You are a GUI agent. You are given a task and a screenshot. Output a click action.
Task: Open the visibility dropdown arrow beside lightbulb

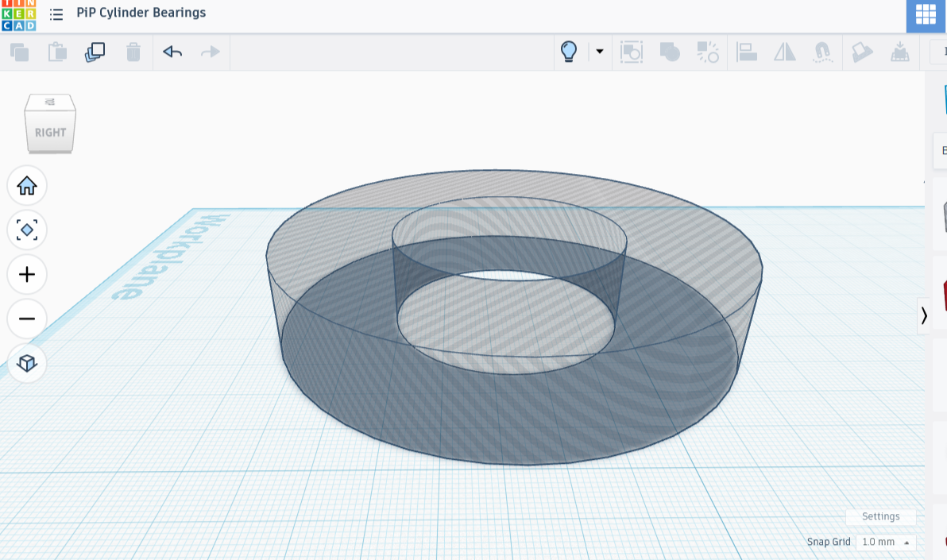coord(600,52)
